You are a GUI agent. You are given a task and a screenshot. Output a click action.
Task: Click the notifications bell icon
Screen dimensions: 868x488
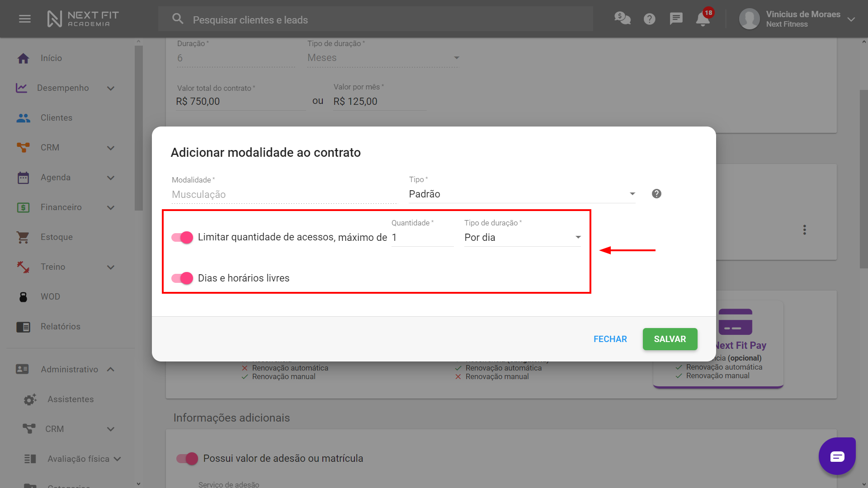[x=702, y=19]
